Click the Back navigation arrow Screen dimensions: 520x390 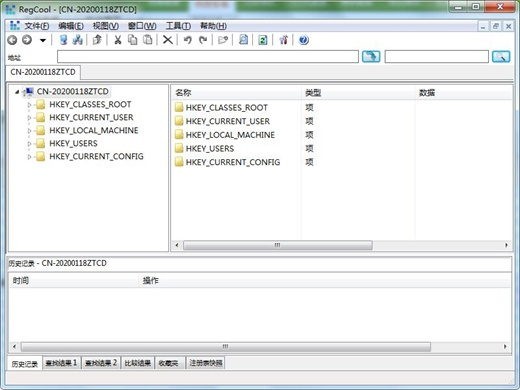12,40
